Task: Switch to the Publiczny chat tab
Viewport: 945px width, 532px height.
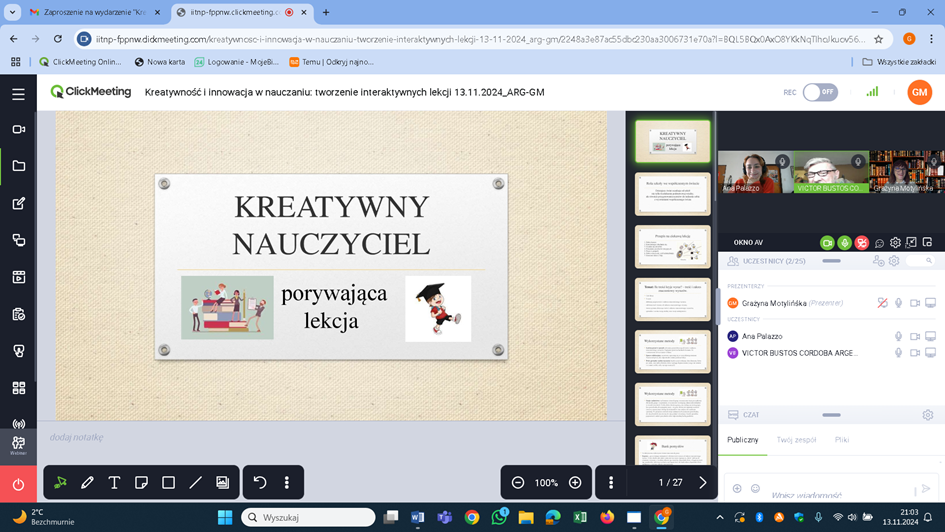Action: pyautogui.click(x=742, y=440)
